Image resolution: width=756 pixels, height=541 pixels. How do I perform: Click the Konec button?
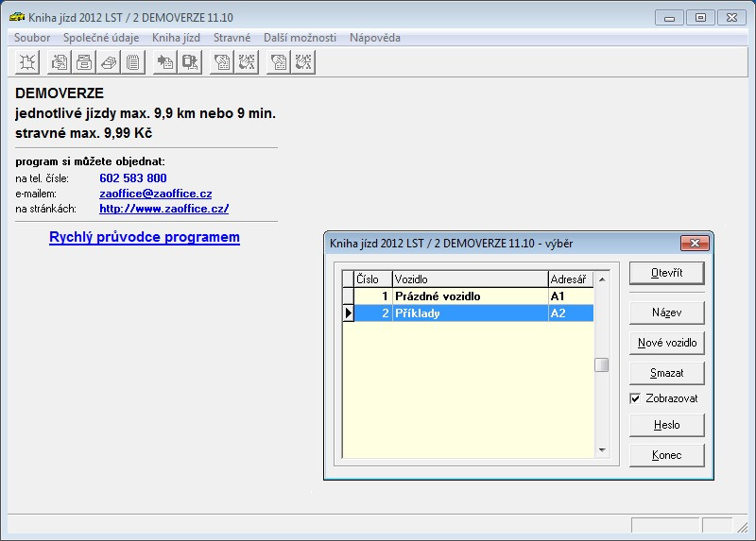[667, 455]
